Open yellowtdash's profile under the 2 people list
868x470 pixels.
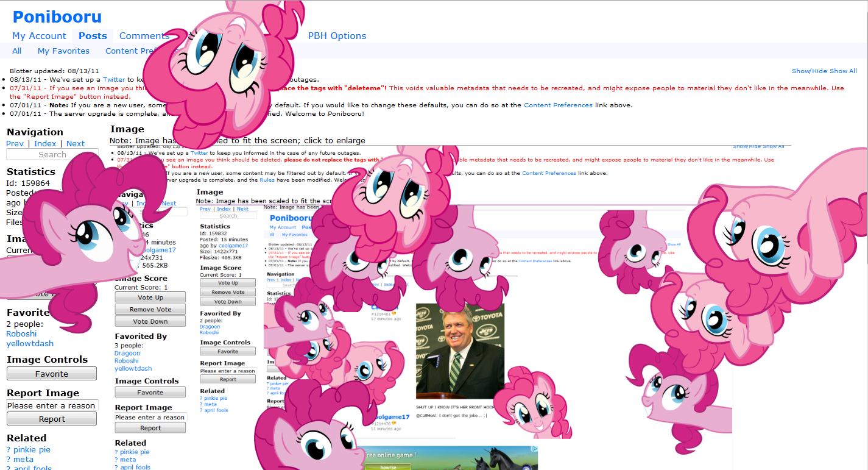click(30, 344)
